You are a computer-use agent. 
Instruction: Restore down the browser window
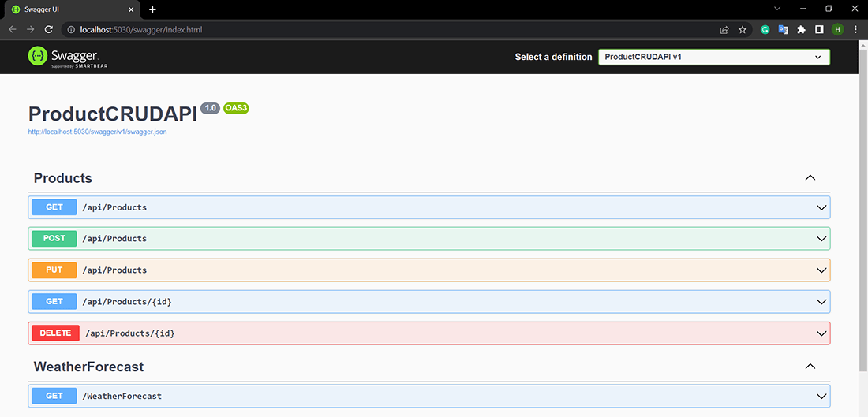(829, 9)
